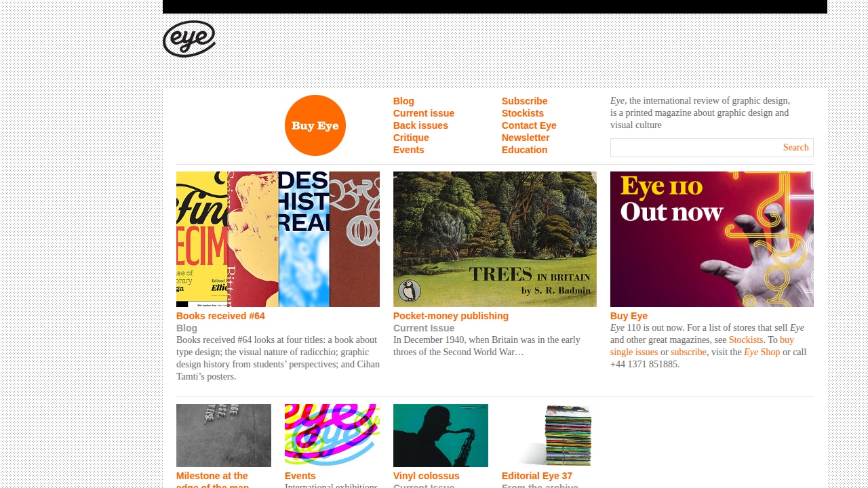868x488 pixels.
Task: Click the Subscribe navigation link
Action: coord(524,101)
